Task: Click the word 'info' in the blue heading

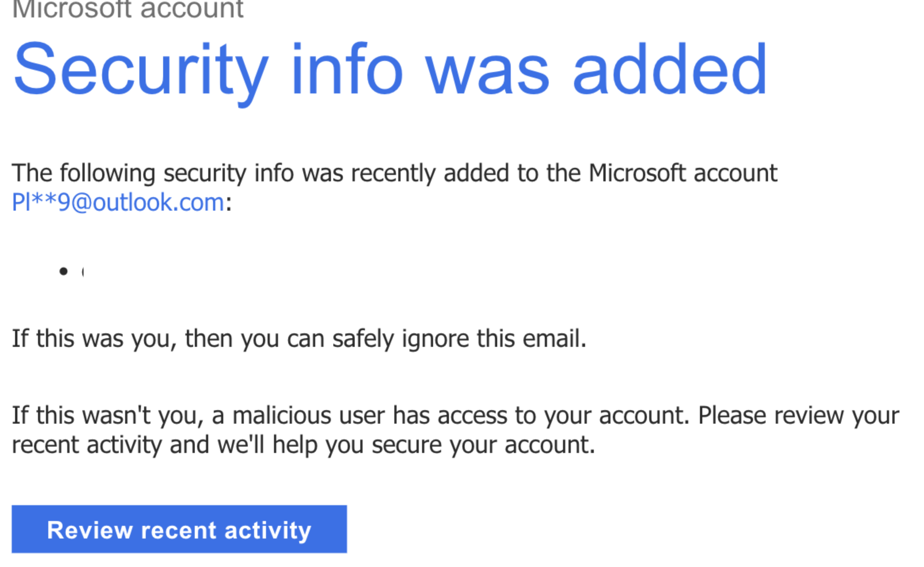Action: click(x=347, y=68)
